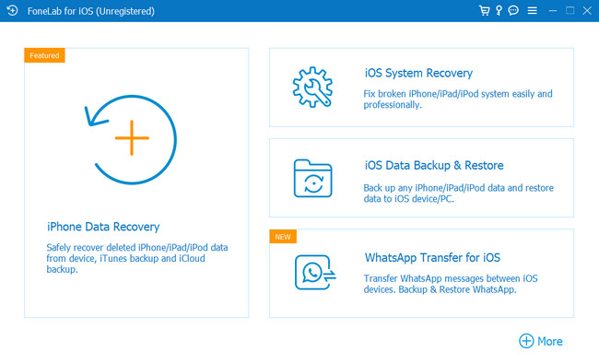Click the iOS System Recovery gear wrench icon
This screenshot has width=599, height=364.
pyautogui.click(x=312, y=88)
